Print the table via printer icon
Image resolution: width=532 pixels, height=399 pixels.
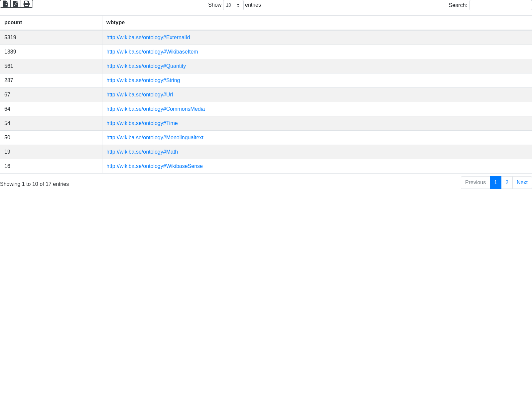tap(27, 4)
